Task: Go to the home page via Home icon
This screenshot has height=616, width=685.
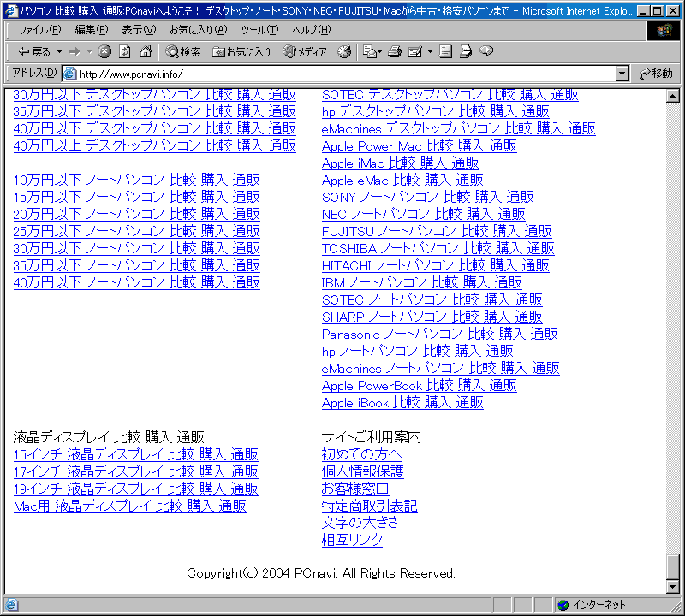Action: point(146,51)
